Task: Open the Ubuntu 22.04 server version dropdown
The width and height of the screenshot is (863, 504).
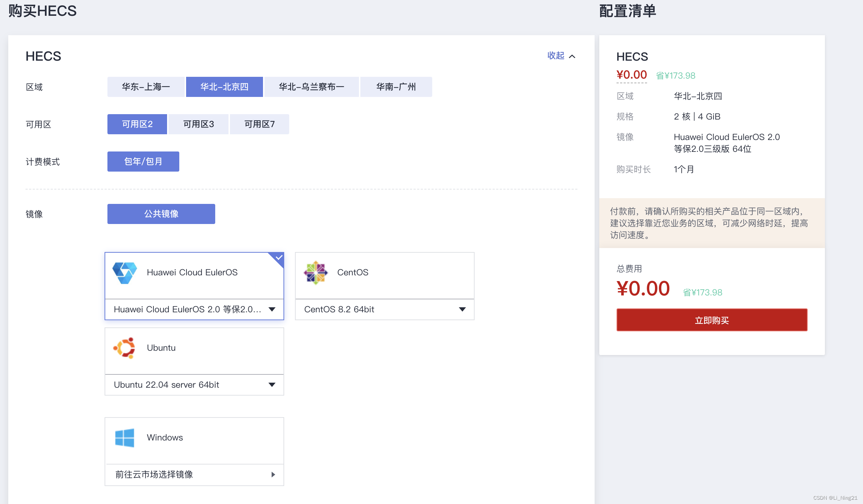Action: coord(272,384)
